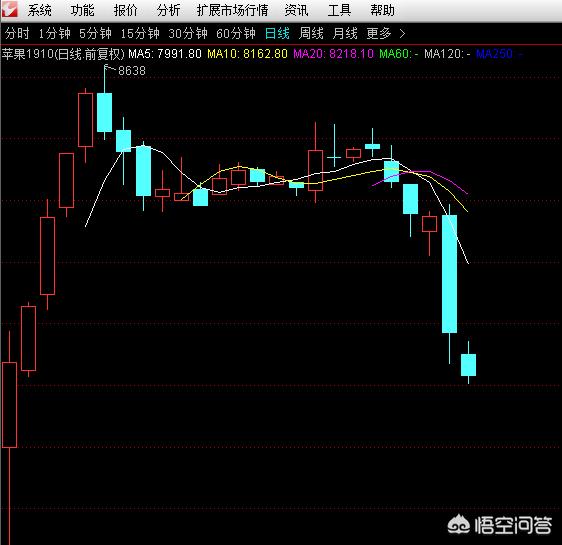This screenshot has height=545, width=562.
Task: Open the 系统 menu
Action: pyautogui.click(x=39, y=10)
